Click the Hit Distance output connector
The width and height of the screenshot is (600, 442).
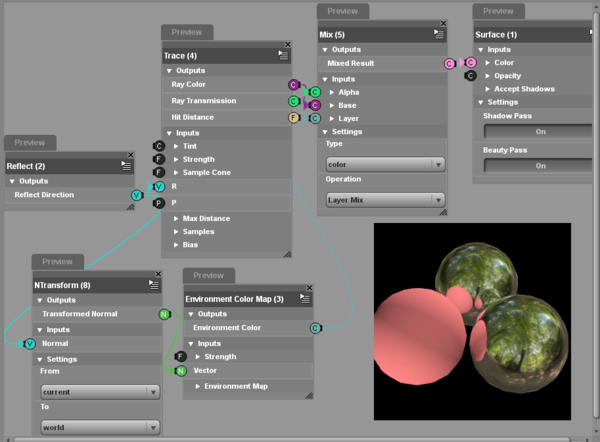pyautogui.click(x=293, y=117)
